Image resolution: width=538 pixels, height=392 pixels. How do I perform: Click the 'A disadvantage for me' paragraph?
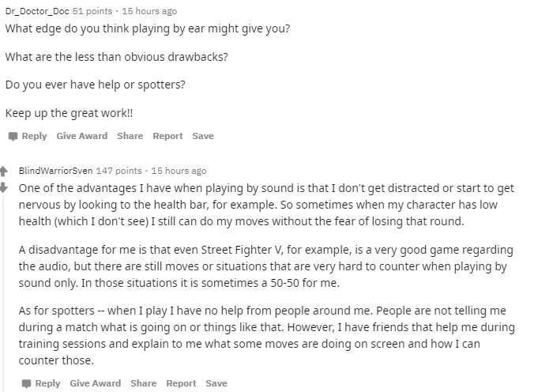coord(266,266)
